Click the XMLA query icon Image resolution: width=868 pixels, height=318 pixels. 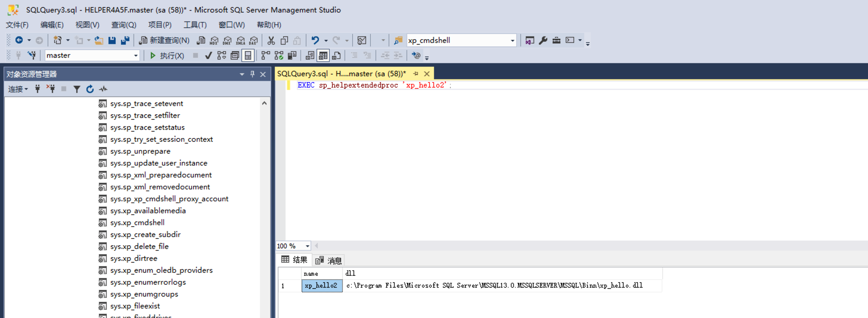(241, 40)
